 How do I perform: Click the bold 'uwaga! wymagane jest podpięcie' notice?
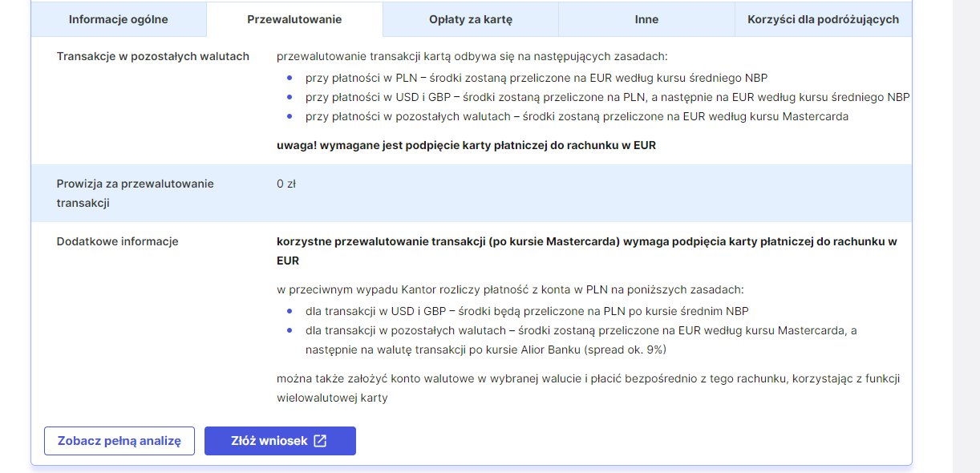[x=466, y=145]
